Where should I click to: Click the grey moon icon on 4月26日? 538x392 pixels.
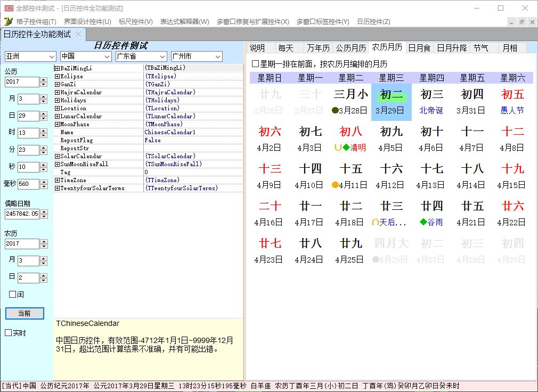(376, 259)
